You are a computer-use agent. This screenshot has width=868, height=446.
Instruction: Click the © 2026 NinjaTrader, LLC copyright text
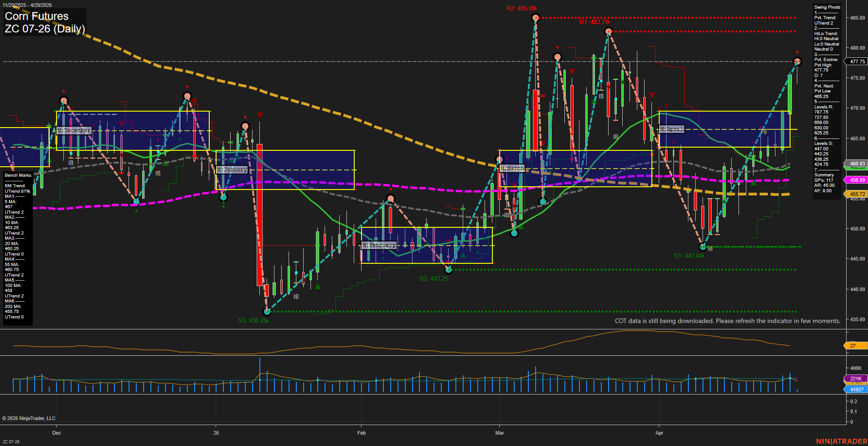pos(29,418)
